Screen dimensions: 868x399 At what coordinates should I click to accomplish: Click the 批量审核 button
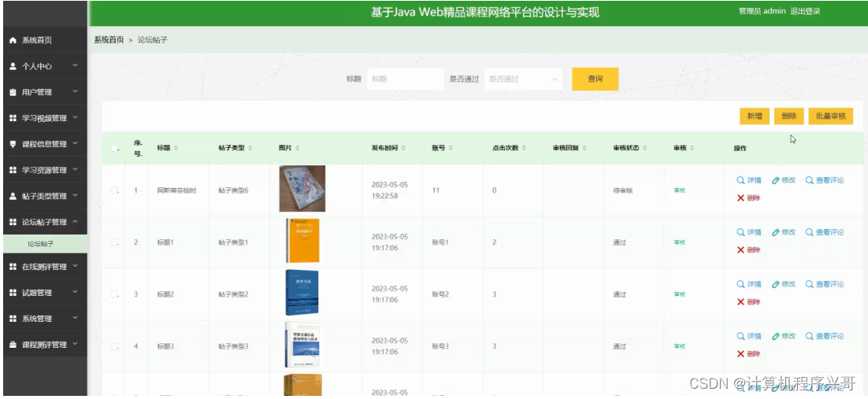831,116
